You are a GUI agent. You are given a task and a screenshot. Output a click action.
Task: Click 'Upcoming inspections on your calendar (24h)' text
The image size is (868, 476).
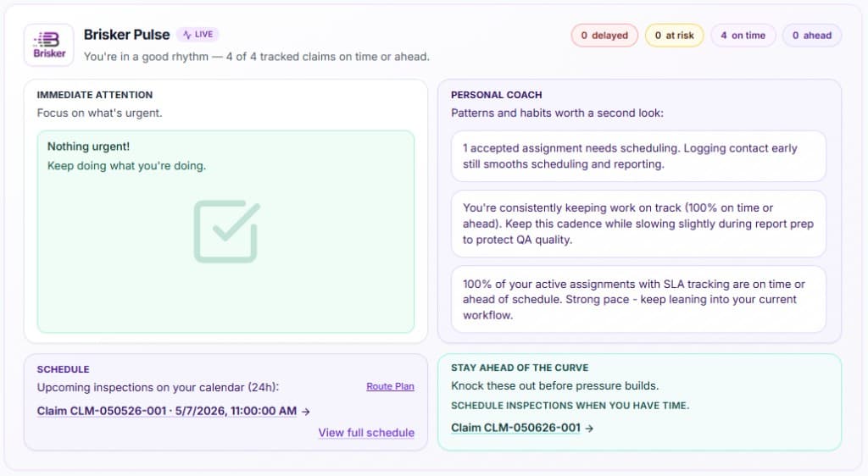coord(158,387)
